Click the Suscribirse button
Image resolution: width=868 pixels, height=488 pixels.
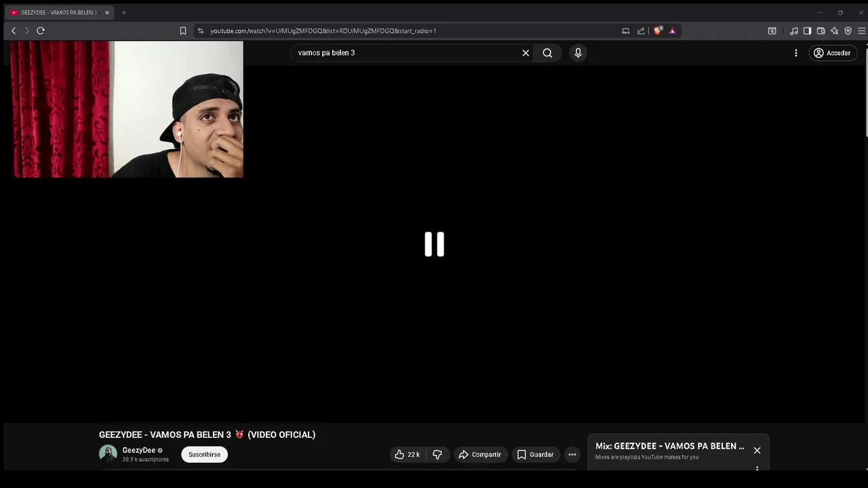(x=204, y=454)
